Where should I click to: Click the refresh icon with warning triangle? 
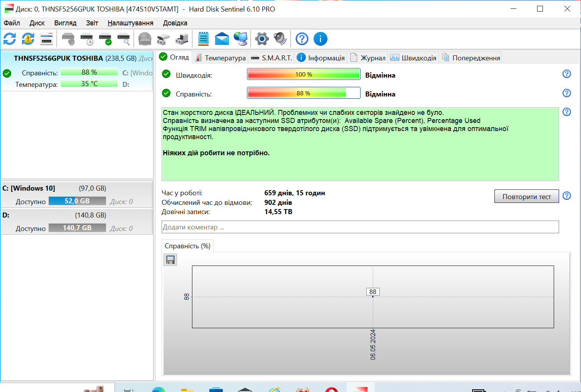click(28, 39)
